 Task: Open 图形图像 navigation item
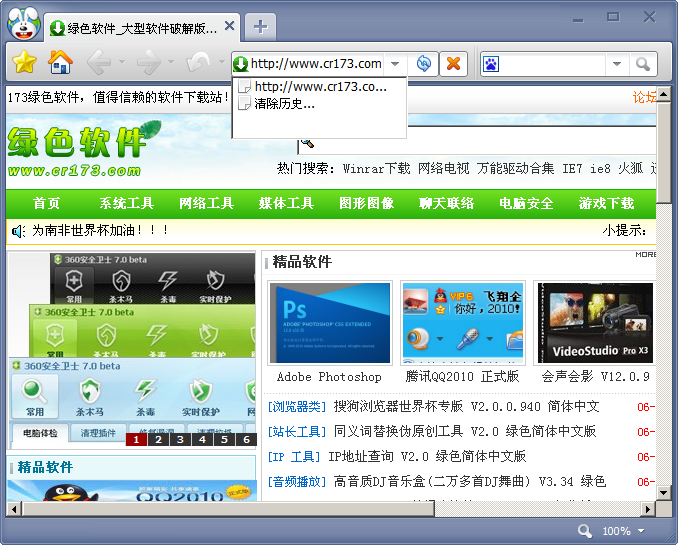(x=366, y=203)
